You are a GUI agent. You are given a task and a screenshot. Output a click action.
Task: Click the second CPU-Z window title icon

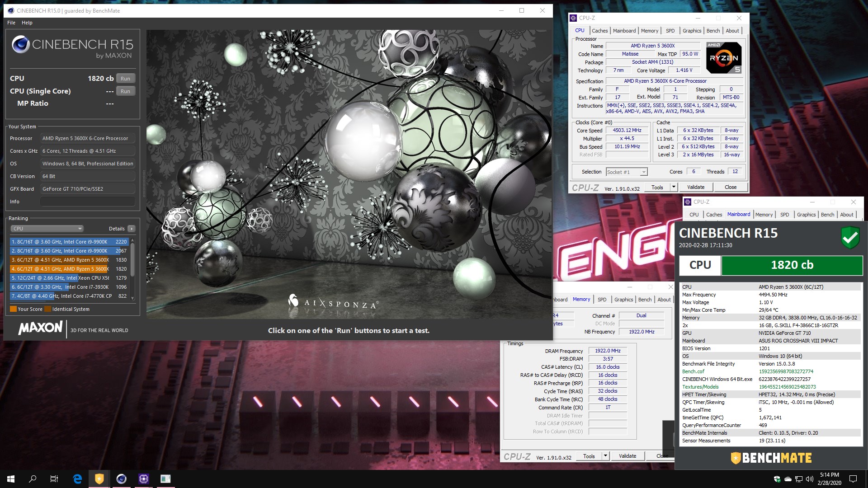688,202
